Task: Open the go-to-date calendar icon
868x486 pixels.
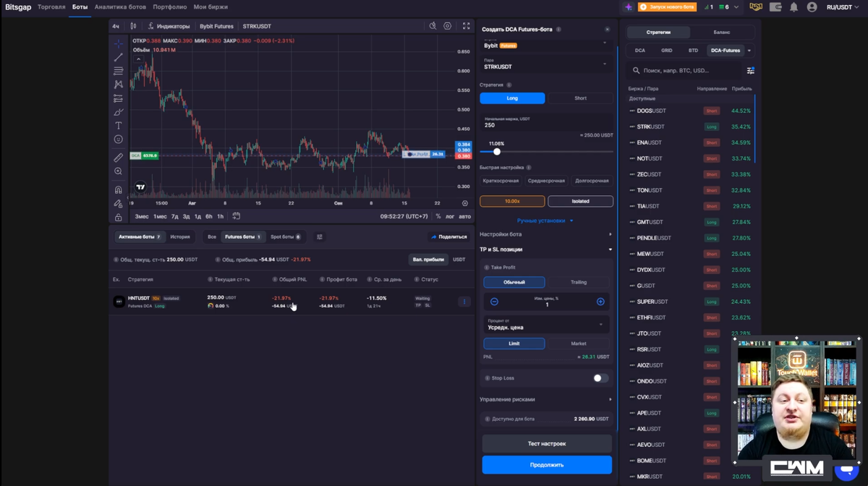Action: click(237, 216)
